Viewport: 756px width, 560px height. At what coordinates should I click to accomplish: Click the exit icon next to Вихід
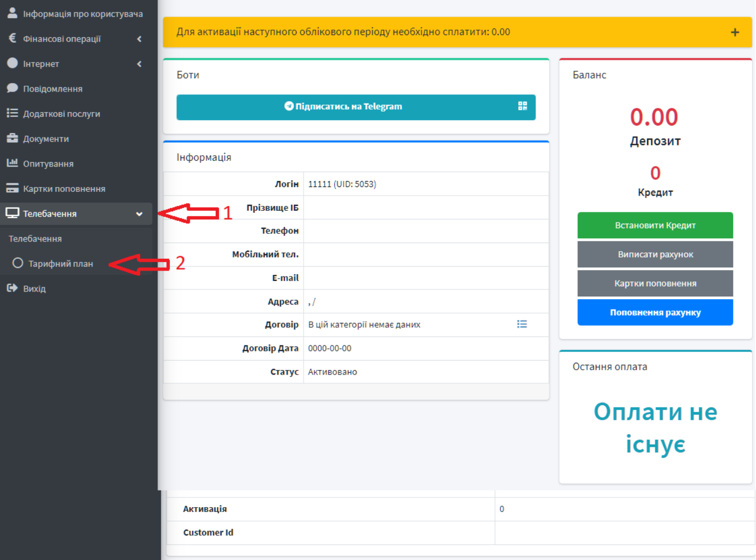(12, 288)
